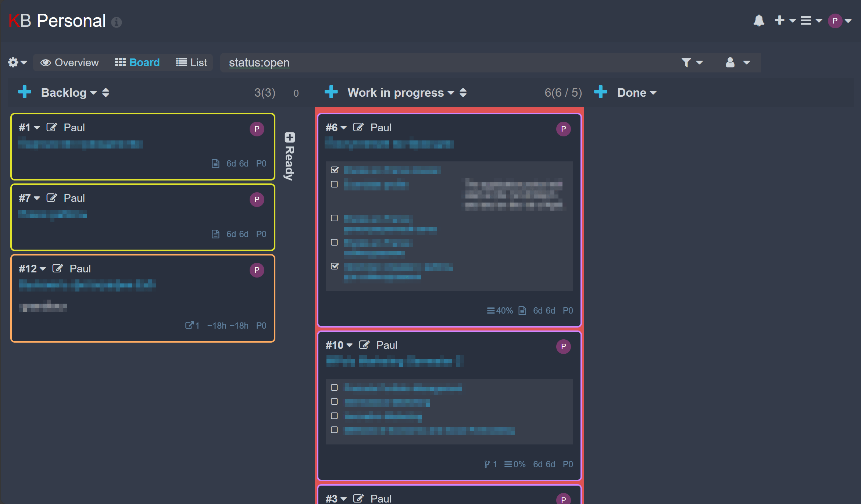Open the user avatar menu in header

tap(839, 21)
